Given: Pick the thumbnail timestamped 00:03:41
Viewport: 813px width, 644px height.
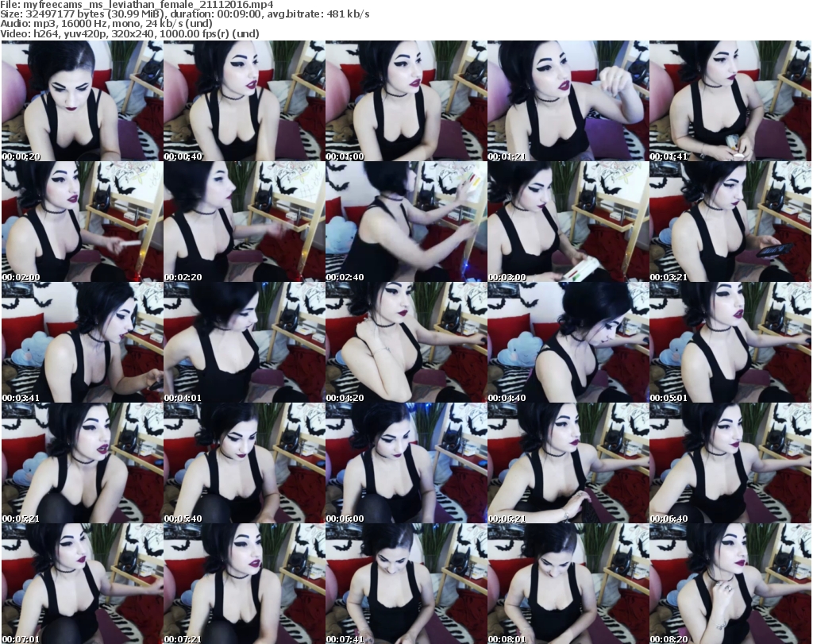Looking at the screenshot, I should (82, 342).
